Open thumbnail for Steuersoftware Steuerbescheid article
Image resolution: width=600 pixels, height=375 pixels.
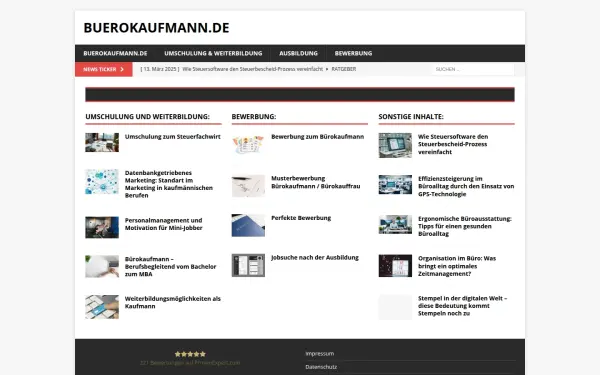(x=395, y=145)
